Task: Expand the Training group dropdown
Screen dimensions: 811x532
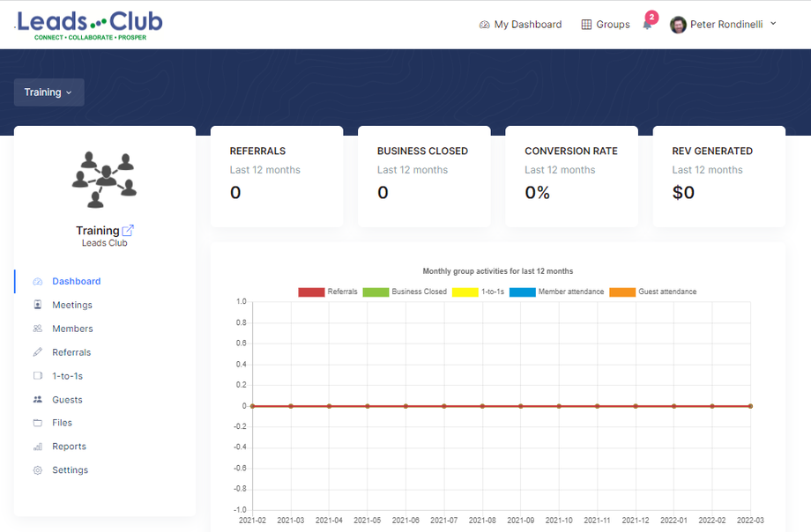Action: coord(49,92)
